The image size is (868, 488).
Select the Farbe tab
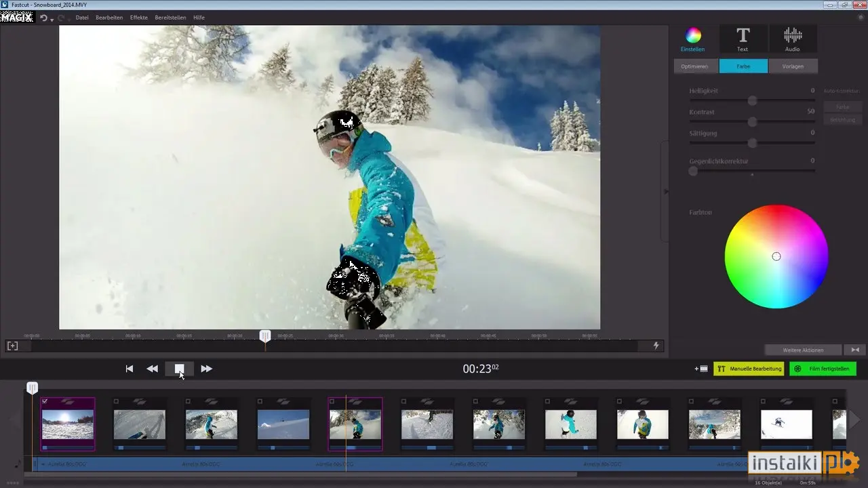click(x=744, y=66)
